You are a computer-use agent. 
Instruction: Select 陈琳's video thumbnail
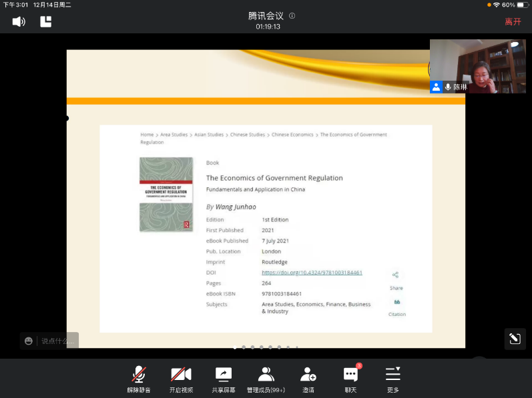pyautogui.click(x=477, y=66)
